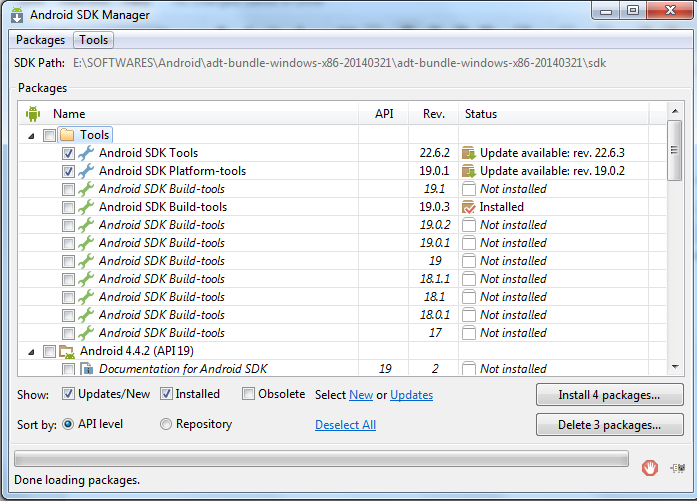This screenshot has height=501, width=697.
Task: Click the update available icon for rev. 19.0.2
Action: (x=469, y=171)
